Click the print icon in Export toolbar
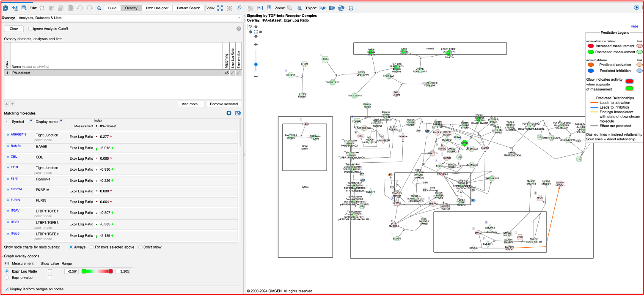The image size is (644, 295). [x=351, y=8]
